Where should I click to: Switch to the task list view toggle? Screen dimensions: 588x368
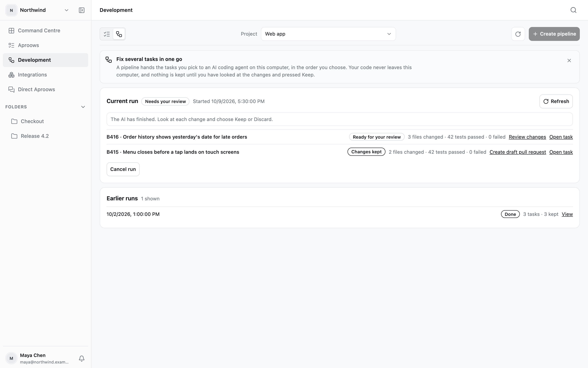pyautogui.click(x=107, y=34)
